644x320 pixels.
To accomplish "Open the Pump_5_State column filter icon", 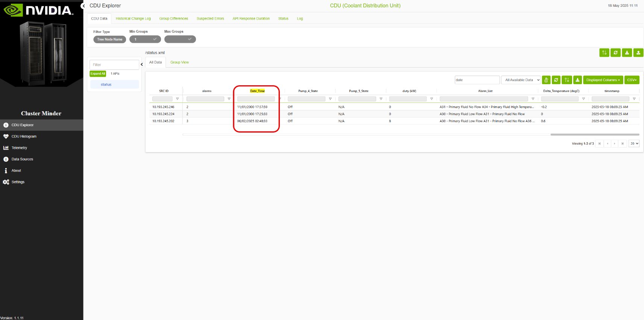I will click(381, 99).
